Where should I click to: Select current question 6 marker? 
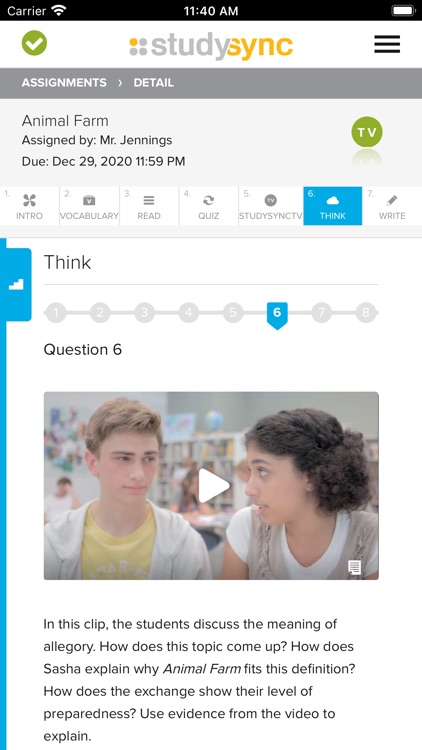277,315
